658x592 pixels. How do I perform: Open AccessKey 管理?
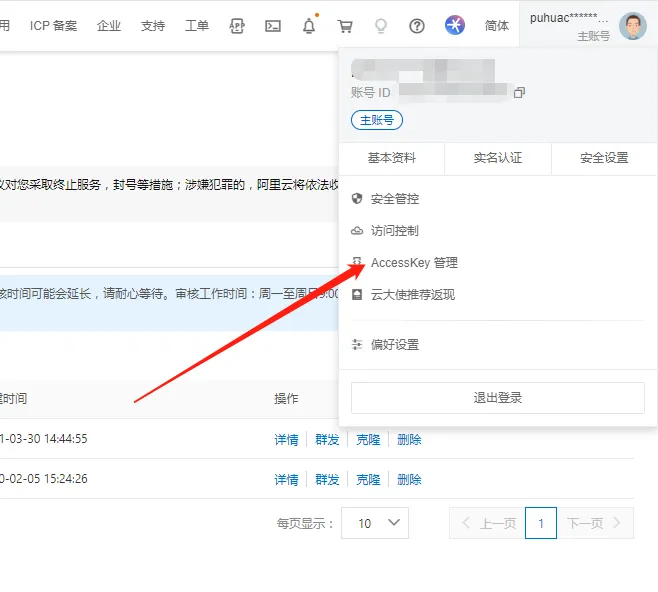point(414,263)
